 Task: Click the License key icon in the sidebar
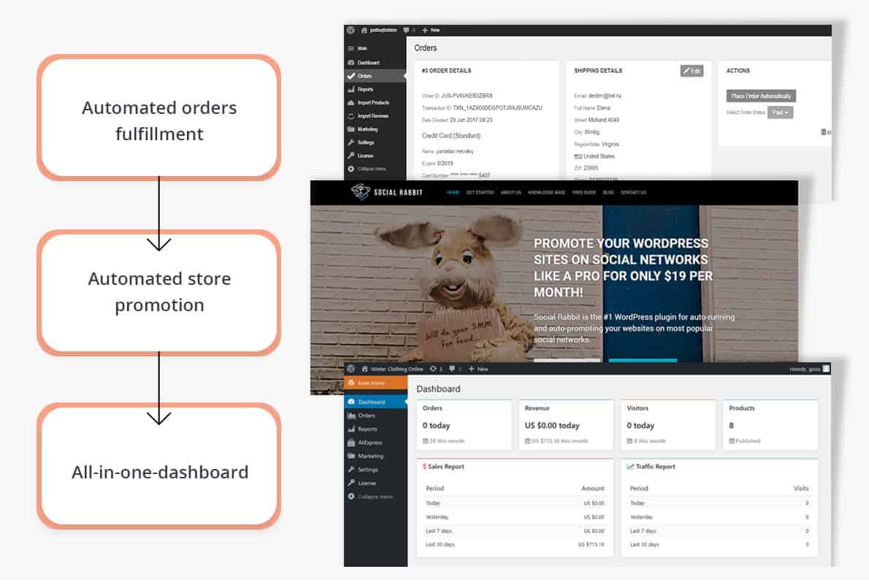[351, 156]
